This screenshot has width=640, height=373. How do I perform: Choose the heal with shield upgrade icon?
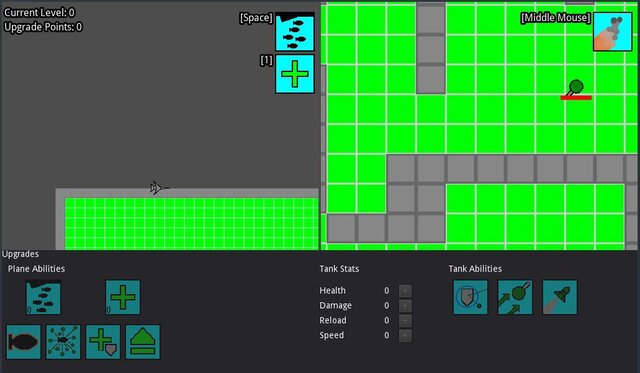103,342
